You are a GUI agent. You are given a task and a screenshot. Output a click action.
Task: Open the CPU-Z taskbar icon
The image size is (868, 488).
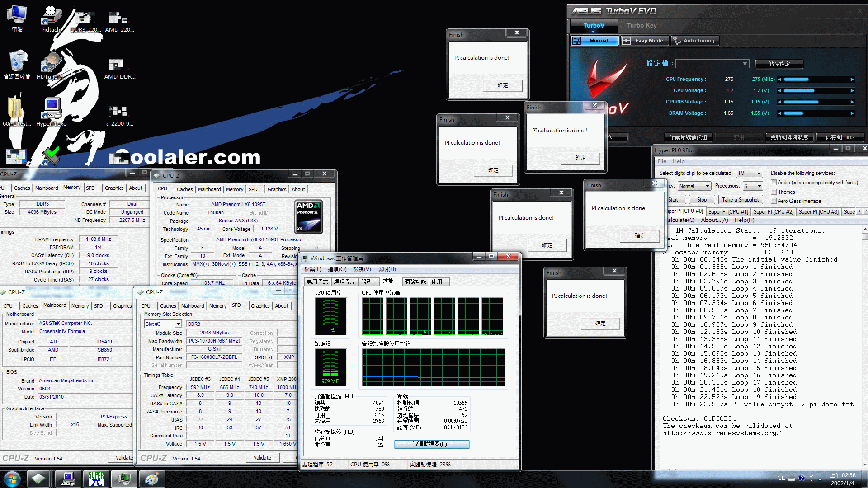[x=38, y=479]
